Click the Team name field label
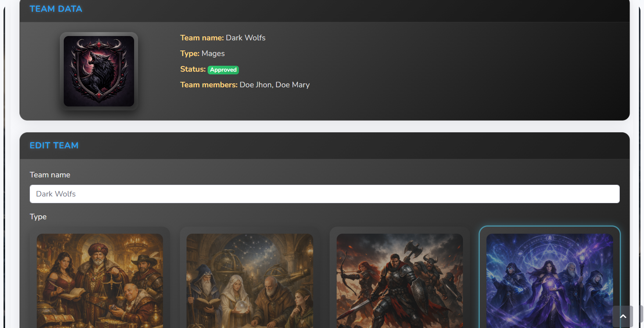The height and width of the screenshot is (328, 644). (50, 175)
